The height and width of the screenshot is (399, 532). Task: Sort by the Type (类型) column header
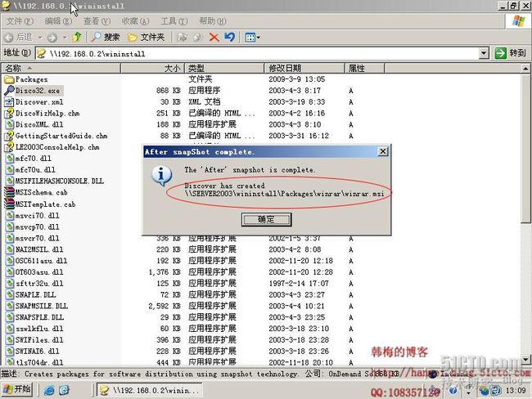point(224,68)
